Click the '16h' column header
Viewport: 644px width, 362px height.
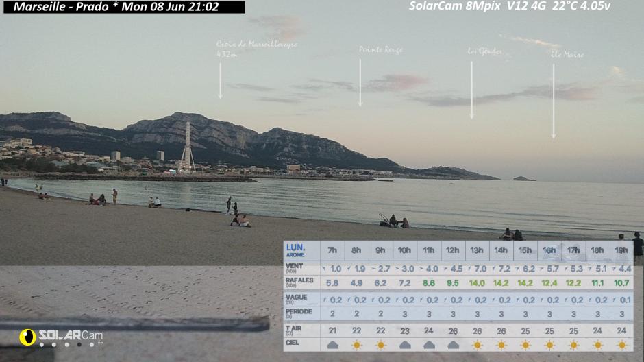point(549,250)
